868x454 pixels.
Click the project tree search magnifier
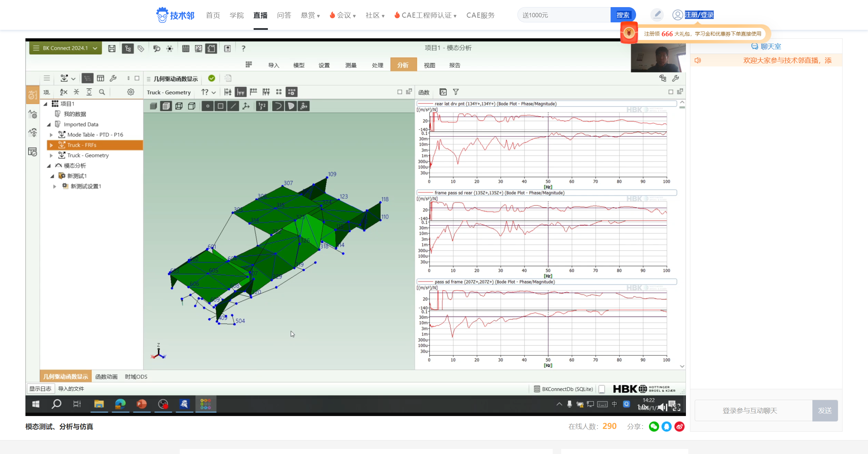[x=102, y=92]
